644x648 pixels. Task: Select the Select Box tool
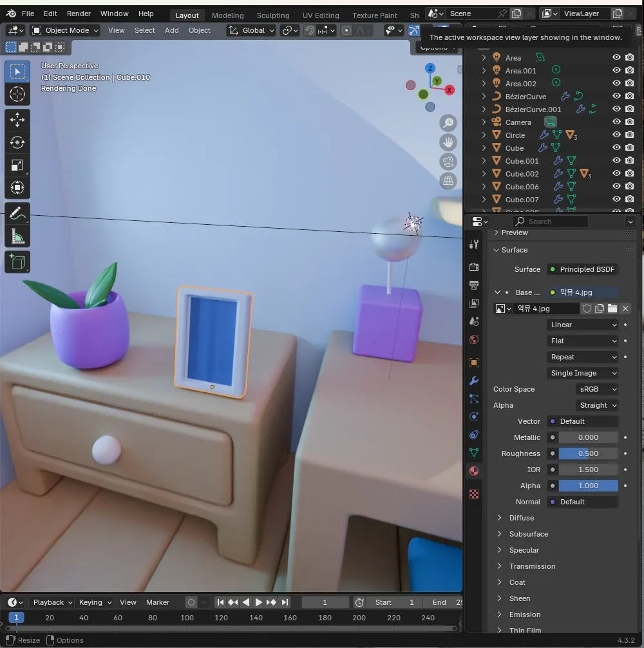click(x=17, y=71)
